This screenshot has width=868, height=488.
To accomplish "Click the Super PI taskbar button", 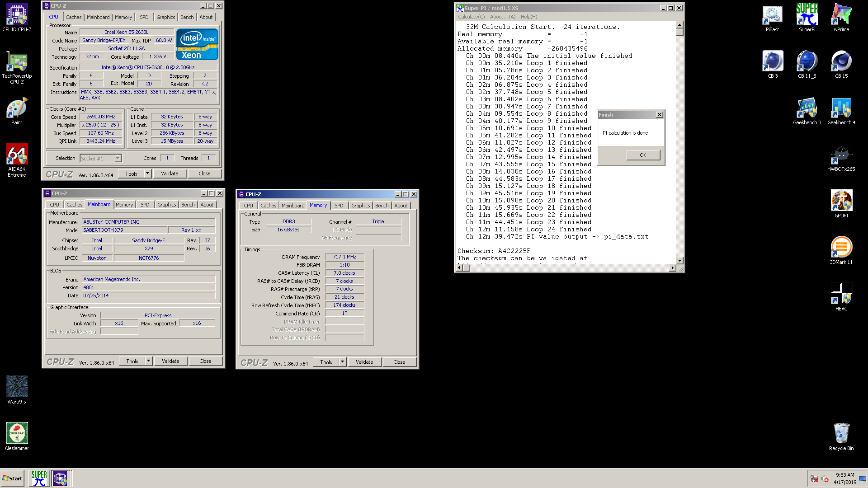I will (x=39, y=478).
